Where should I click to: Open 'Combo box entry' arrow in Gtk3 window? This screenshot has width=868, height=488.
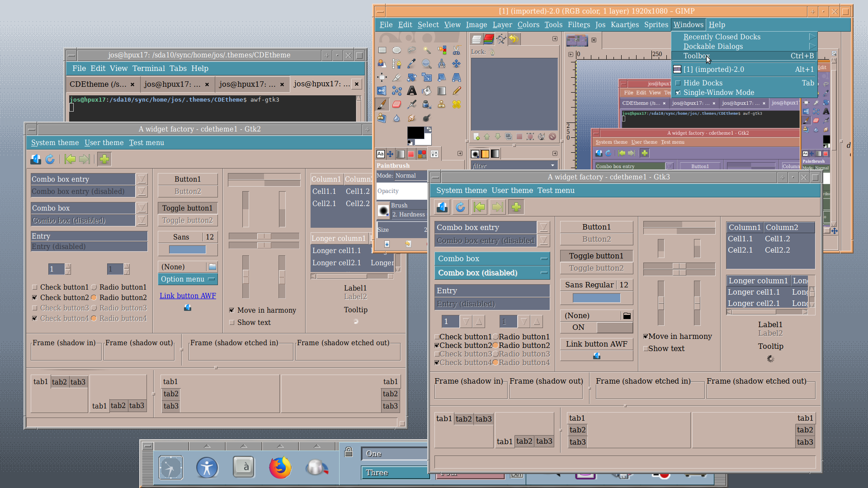tap(544, 227)
